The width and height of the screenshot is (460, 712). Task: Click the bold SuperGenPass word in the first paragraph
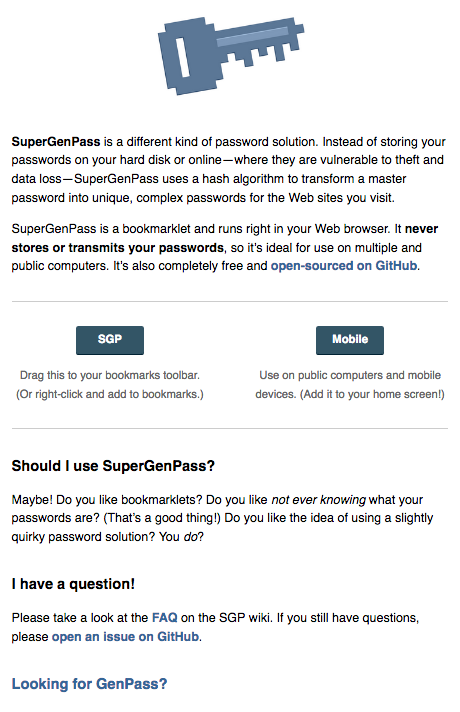pyautogui.click(x=56, y=142)
